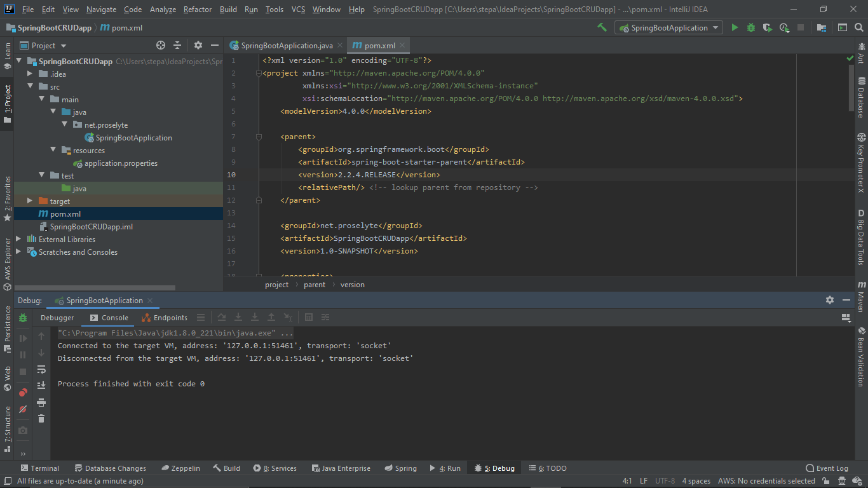Click the Run with profiler clock icon

[x=784, y=27]
